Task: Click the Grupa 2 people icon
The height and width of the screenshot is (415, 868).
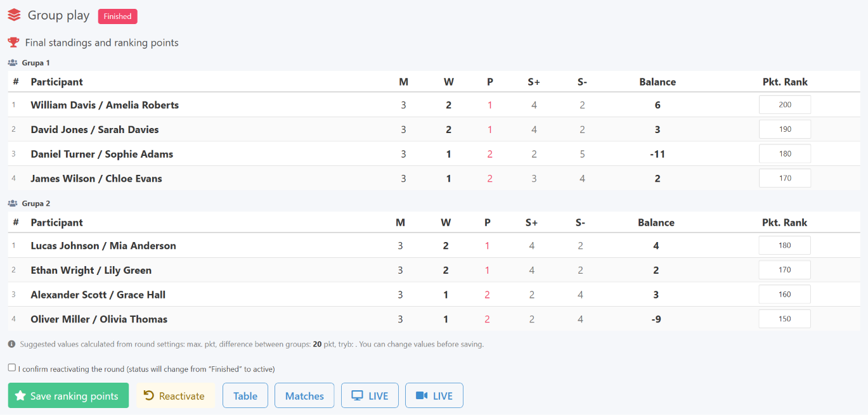Action: (x=13, y=203)
